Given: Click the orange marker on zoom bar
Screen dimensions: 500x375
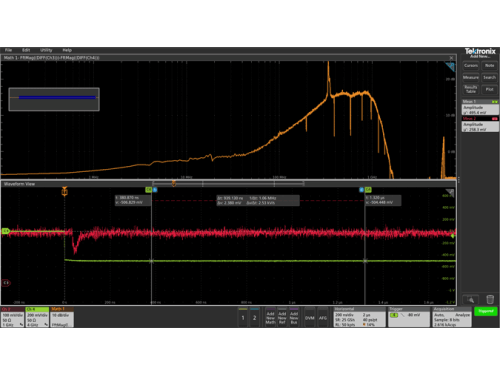Looking at the screenshot, I should tap(173, 183).
